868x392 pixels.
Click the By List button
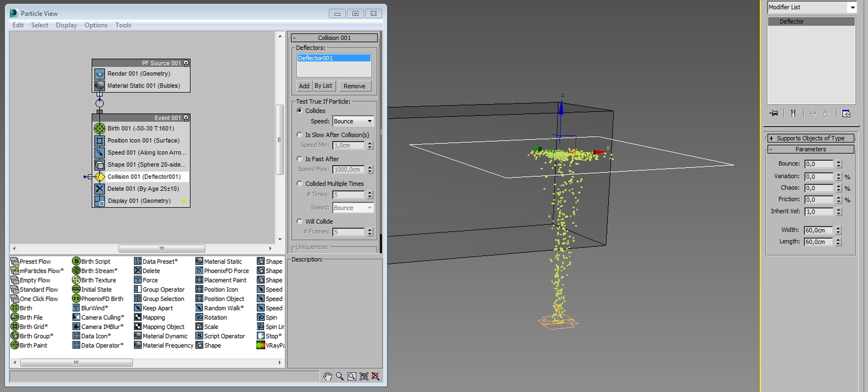323,86
